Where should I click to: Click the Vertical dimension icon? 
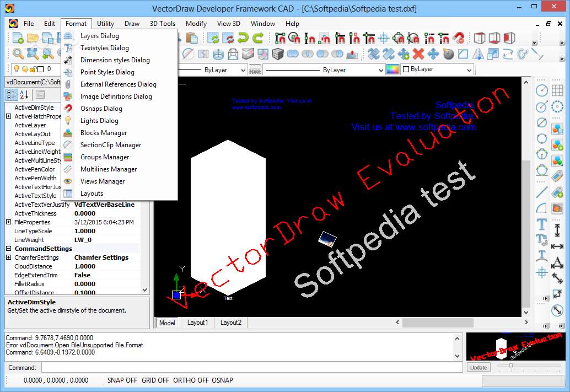point(557,230)
